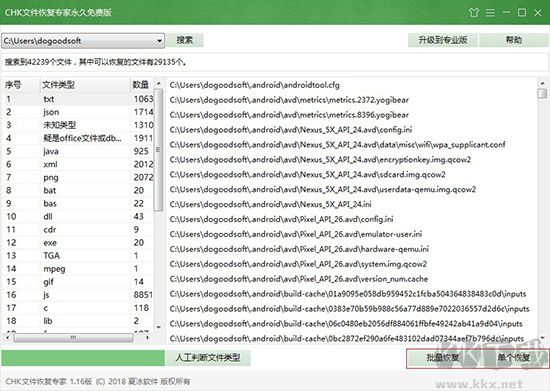Select the sdcard.img.qcow2 file path
This screenshot has width=550, height=391.
tap(307, 174)
